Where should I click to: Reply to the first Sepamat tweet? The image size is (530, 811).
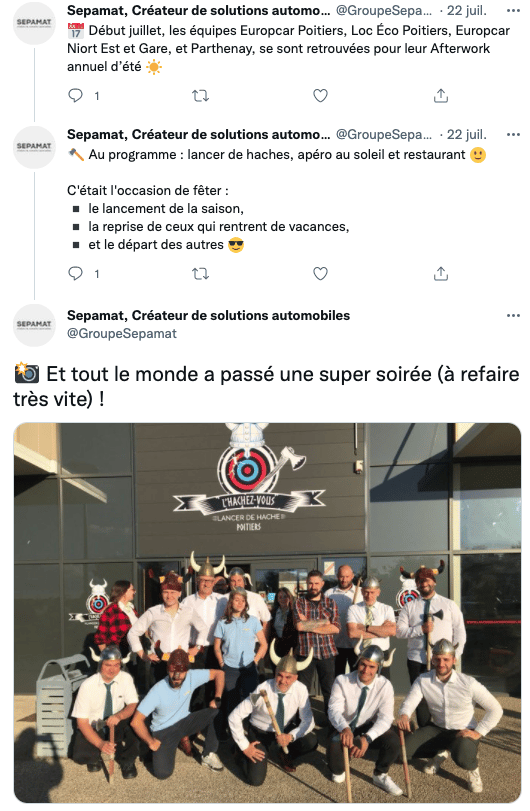[76, 95]
